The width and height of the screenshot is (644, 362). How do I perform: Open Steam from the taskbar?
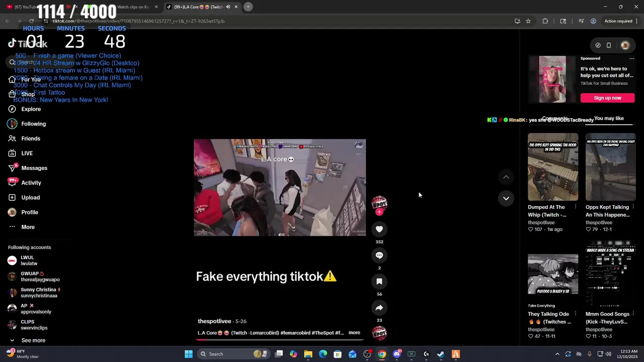441,354
